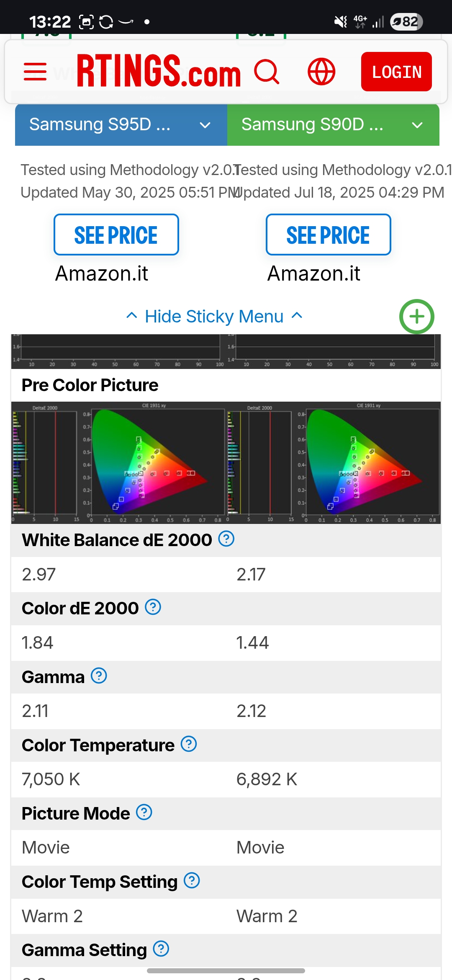Open Color dE 2000 help icon

click(x=153, y=607)
